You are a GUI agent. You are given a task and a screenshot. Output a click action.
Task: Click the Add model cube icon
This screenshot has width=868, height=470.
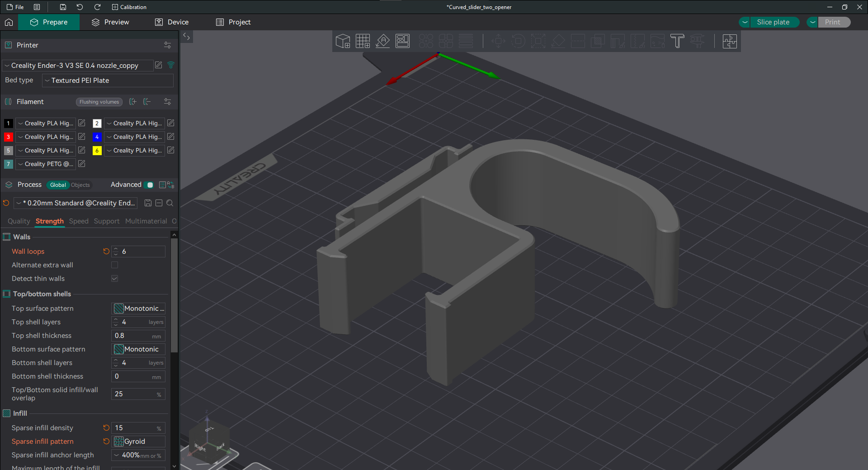pyautogui.click(x=343, y=41)
